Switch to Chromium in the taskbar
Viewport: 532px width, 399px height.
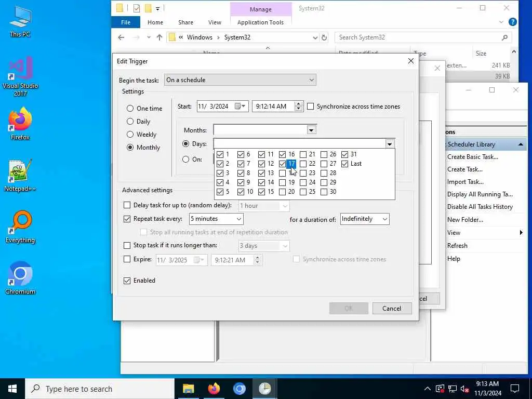tap(239, 389)
